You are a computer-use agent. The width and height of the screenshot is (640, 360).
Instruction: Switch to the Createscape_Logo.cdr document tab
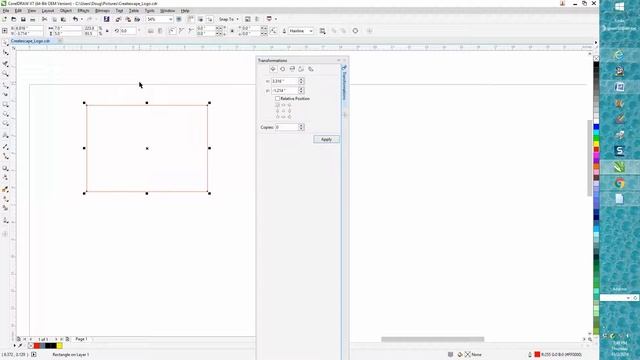[30, 41]
